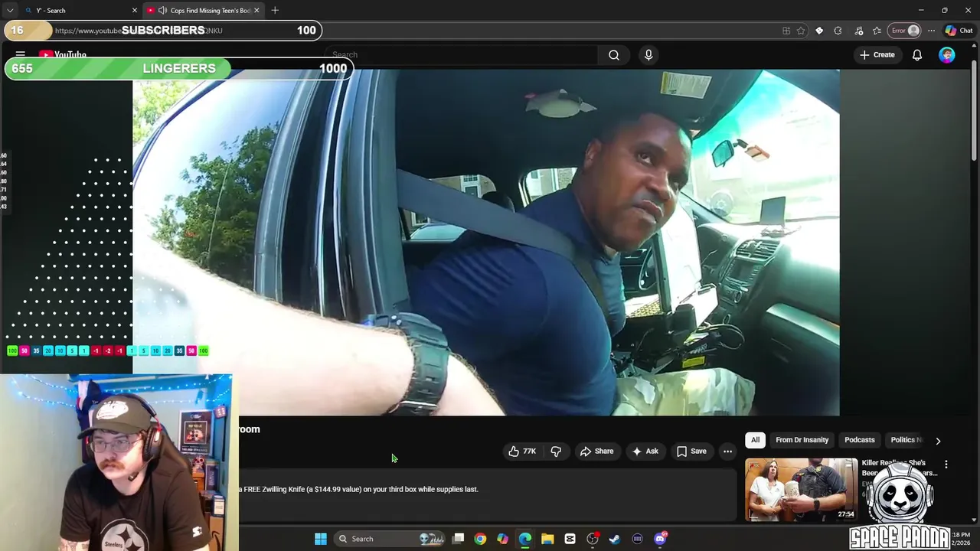Close the Cops Find Missing Teen's tab
This screenshot has width=980, height=551.
[256, 11]
